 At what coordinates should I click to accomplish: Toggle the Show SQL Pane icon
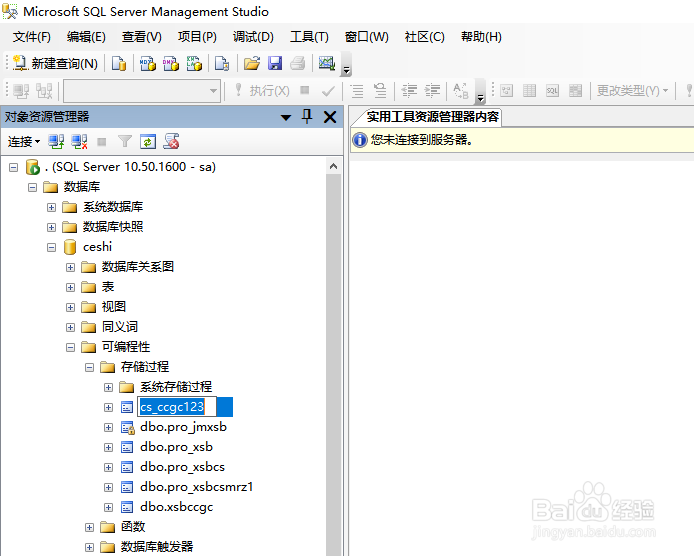point(552,91)
